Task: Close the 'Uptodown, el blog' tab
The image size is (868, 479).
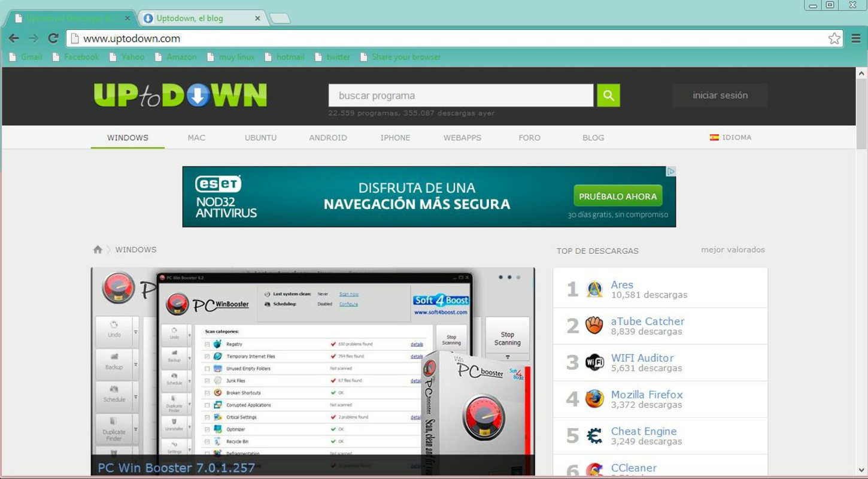Action: click(x=257, y=19)
